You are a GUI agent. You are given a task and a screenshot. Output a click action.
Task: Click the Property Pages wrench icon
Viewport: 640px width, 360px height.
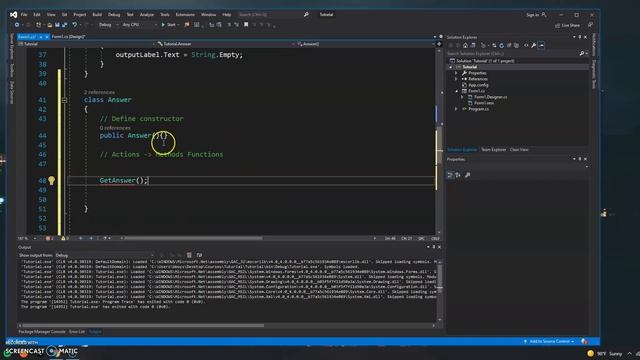[468, 175]
